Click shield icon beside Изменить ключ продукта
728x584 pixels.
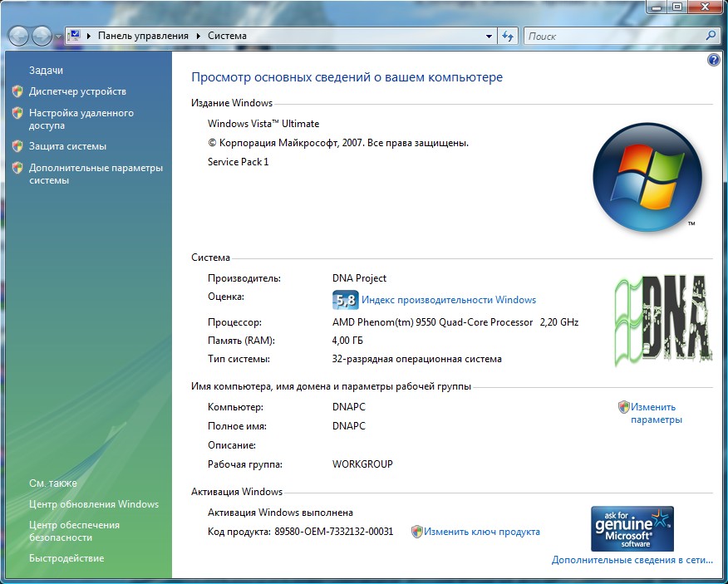(x=417, y=532)
